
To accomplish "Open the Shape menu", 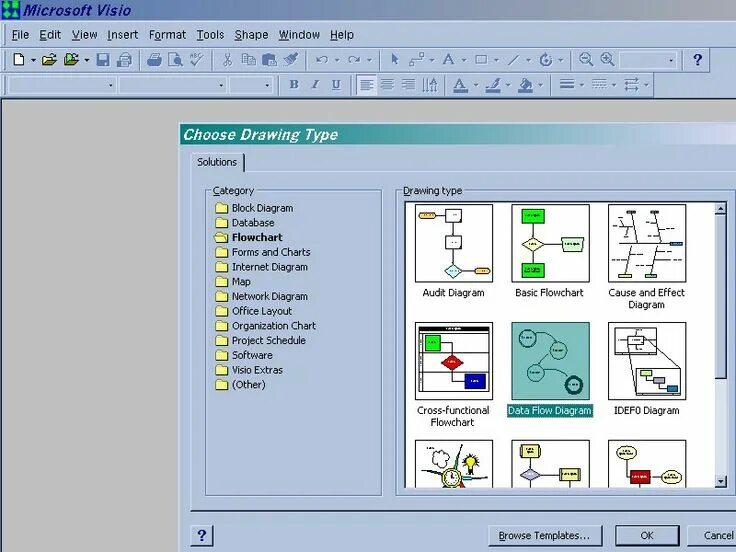I will point(251,35).
